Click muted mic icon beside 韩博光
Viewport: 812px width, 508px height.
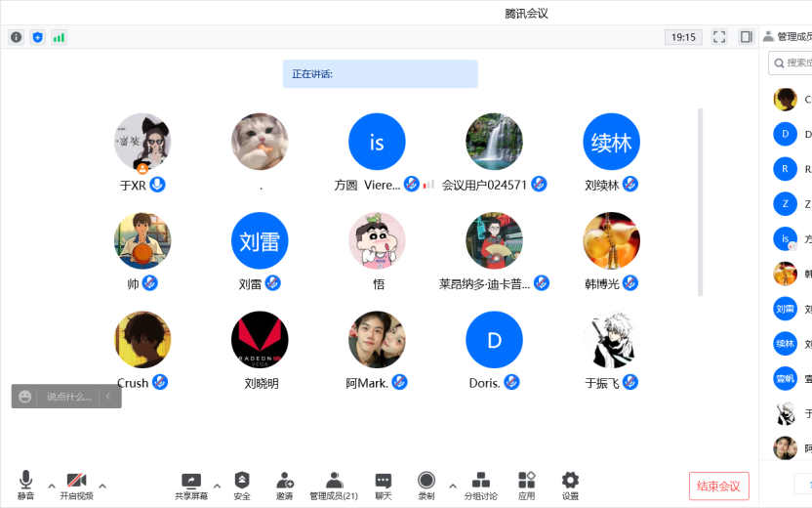click(630, 283)
